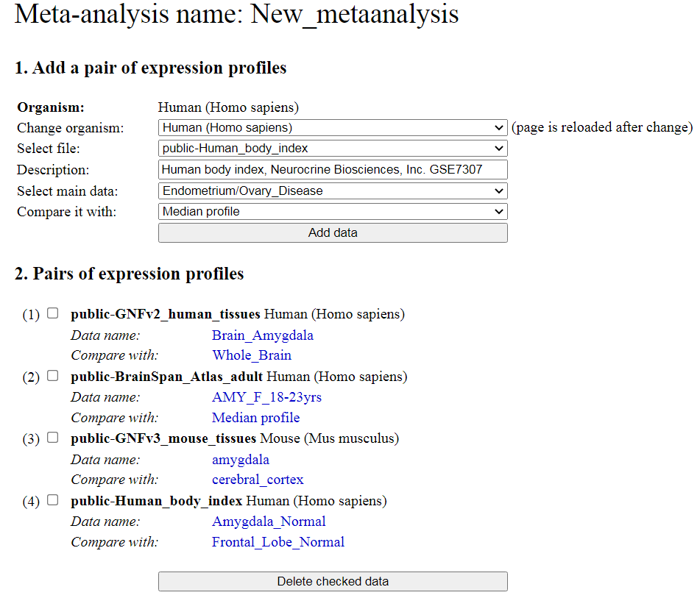Open the Brain_Amygdala data link
Screen dimensions: 700x598
click(263, 335)
